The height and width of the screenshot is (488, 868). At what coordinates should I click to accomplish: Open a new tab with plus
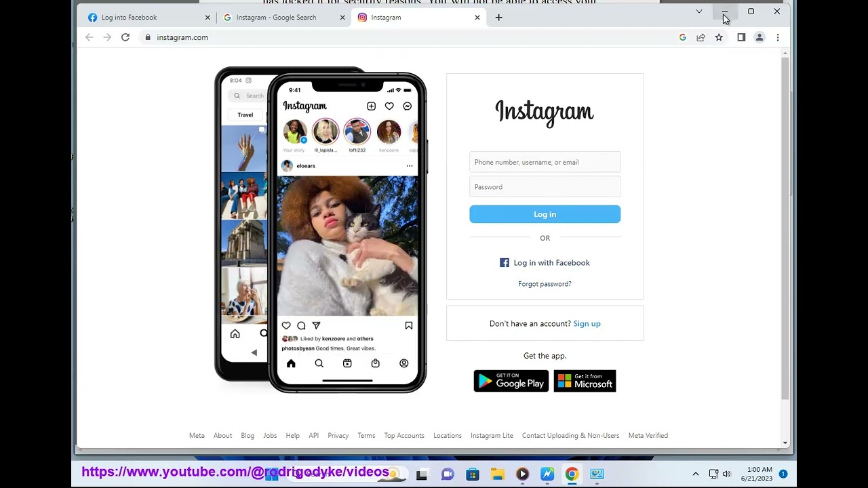click(x=499, y=18)
